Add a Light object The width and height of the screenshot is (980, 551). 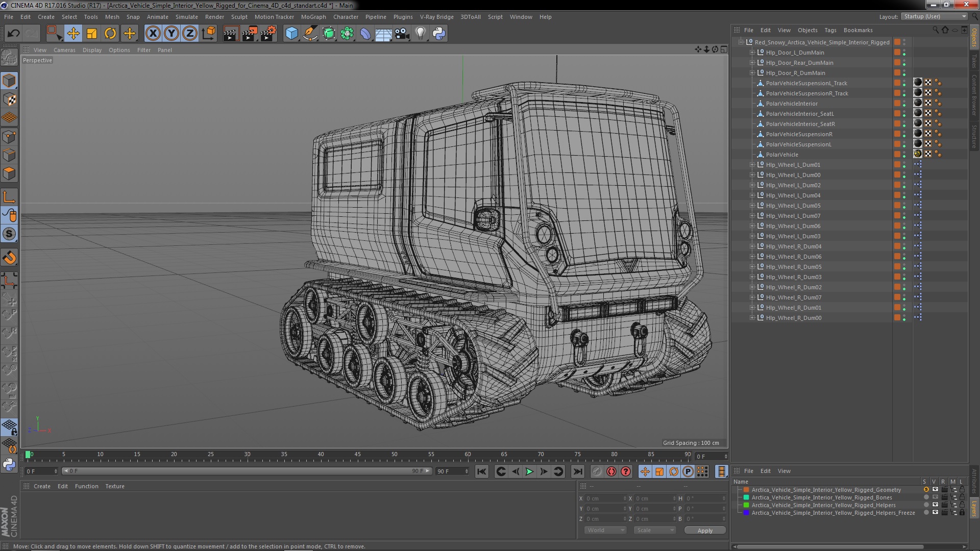420,34
